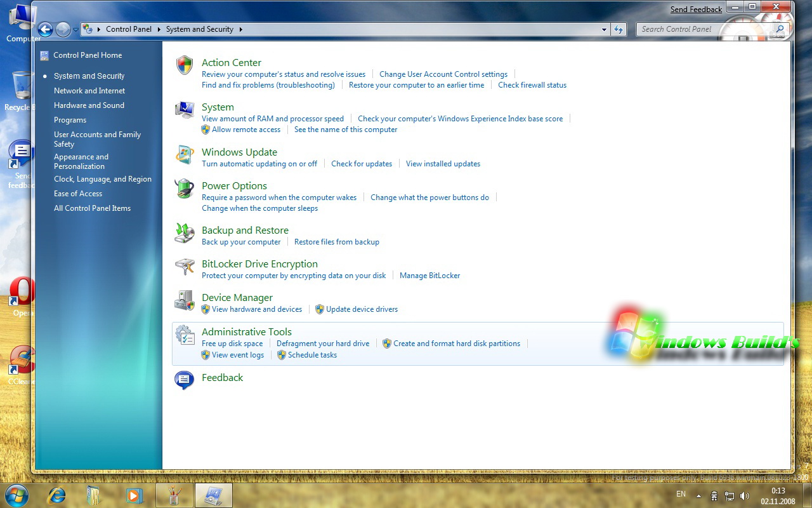
Task: Click the search magnifier icon
Action: tap(780, 29)
